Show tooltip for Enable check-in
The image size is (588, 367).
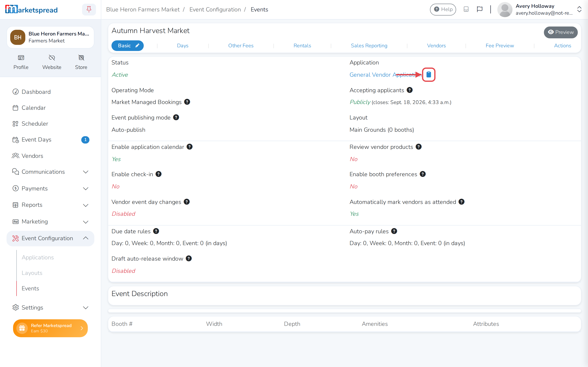pyautogui.click(x=158, y=174)
